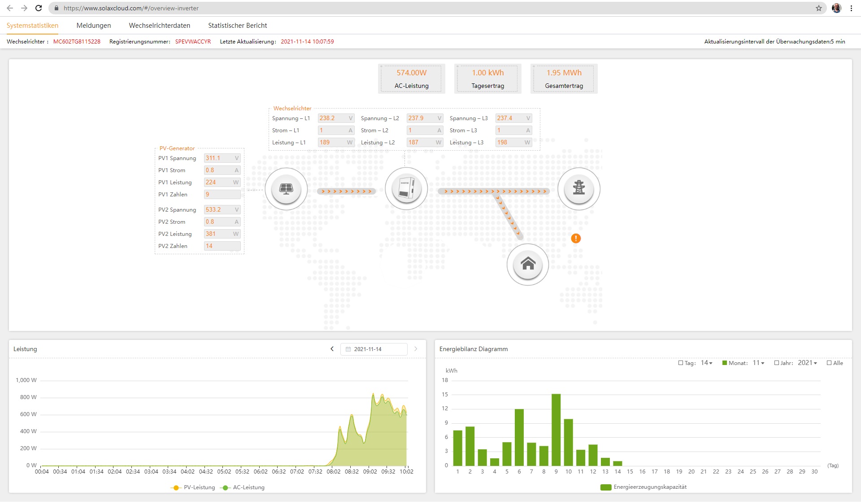Switch to the Meldungen tab
Image resolution: width=861 pixels, height=504 pixels.
pos(94,26)
